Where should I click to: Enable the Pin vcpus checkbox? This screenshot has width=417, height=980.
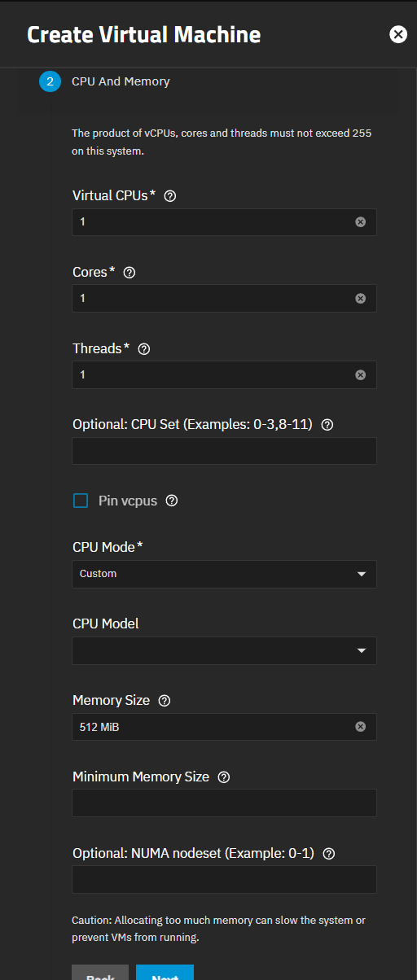[81, 501]
